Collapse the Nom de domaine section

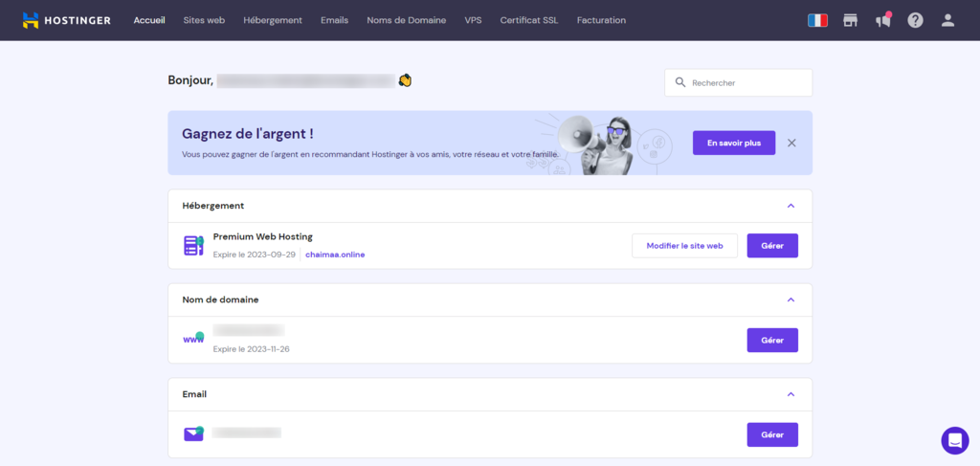pyautogui.click(x=791, y=300)
